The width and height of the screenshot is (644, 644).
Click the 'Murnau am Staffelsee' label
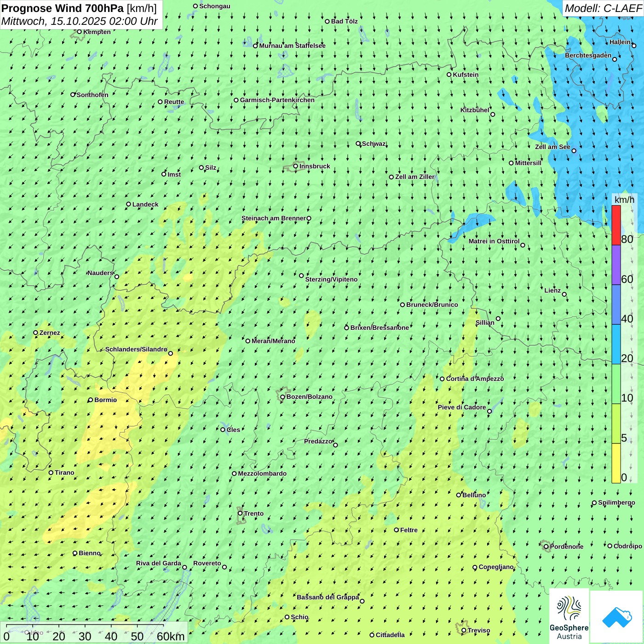pyautogui.click(x=292, y=46)
